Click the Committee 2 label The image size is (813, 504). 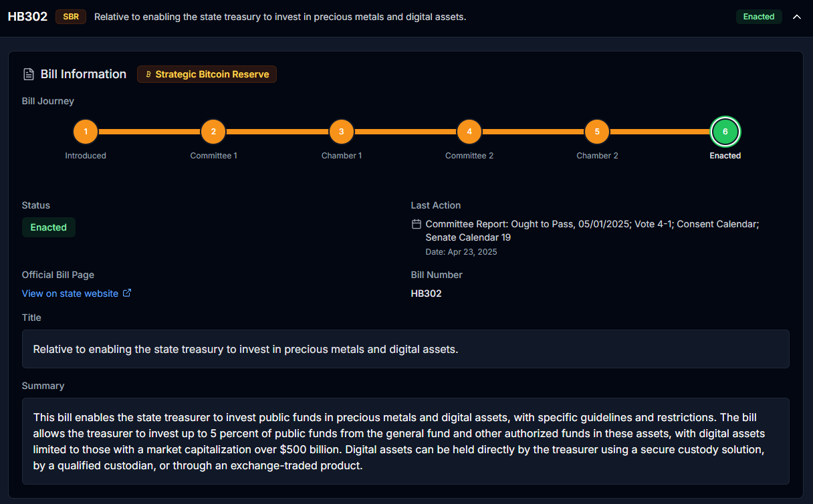pos(469,156)
